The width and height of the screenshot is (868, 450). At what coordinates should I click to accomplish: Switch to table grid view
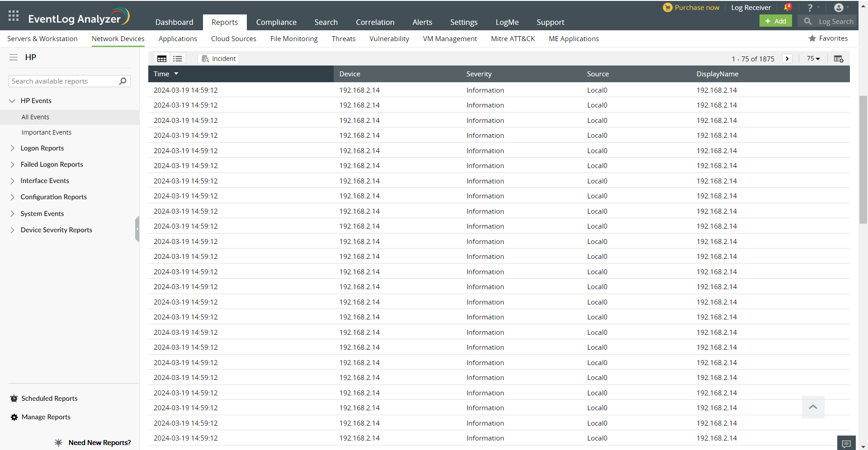162,59
